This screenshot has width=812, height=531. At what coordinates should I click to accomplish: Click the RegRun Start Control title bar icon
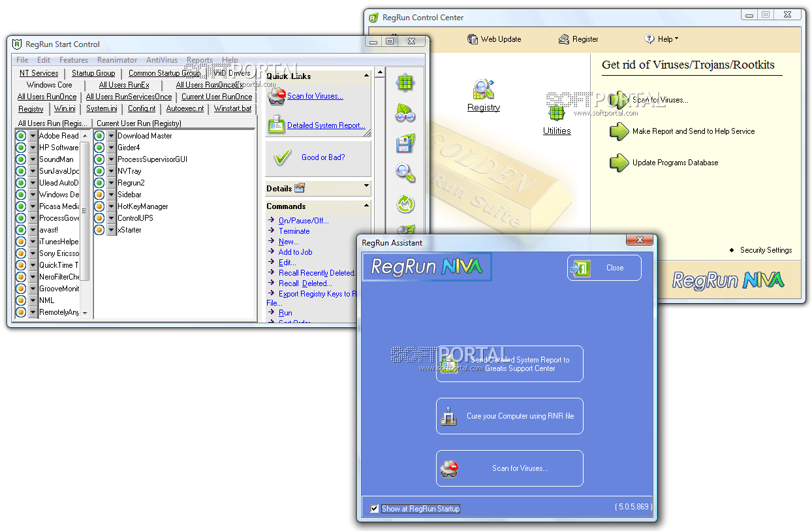click(18, 44)
